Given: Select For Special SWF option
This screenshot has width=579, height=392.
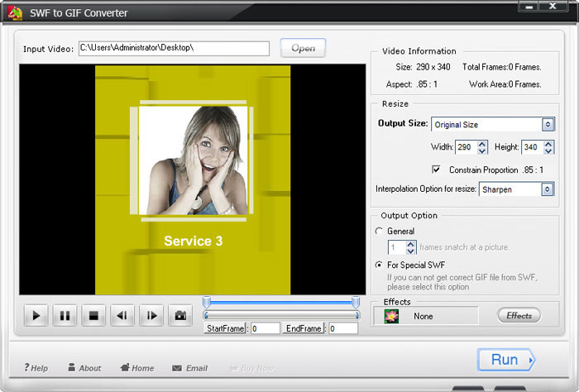Looking at the screenshot, I should (379, 265).
